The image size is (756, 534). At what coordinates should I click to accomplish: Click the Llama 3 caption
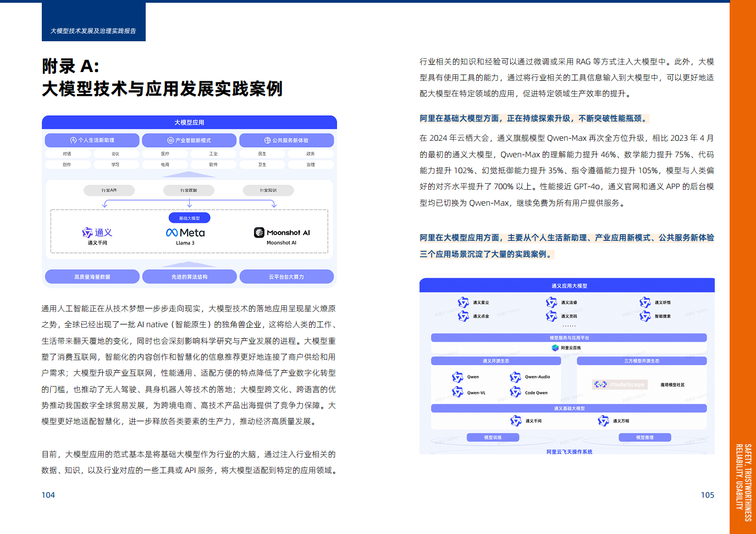(185, 243)
